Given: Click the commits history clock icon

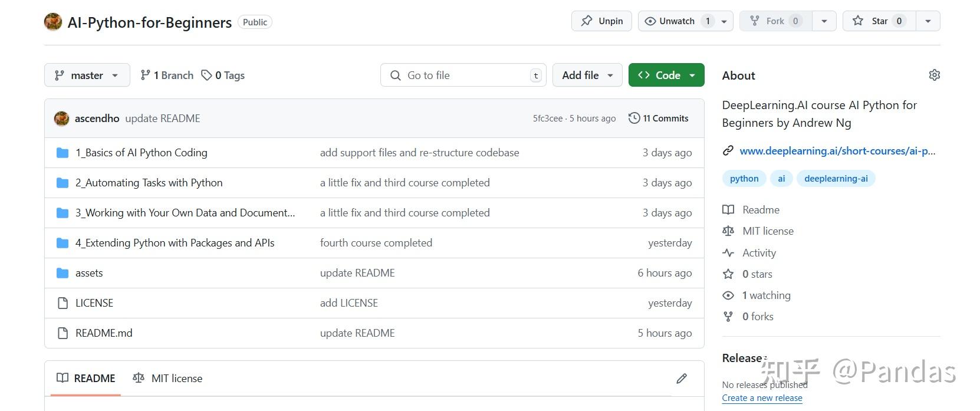Looking at the screenshot, I should pos(634,118).
